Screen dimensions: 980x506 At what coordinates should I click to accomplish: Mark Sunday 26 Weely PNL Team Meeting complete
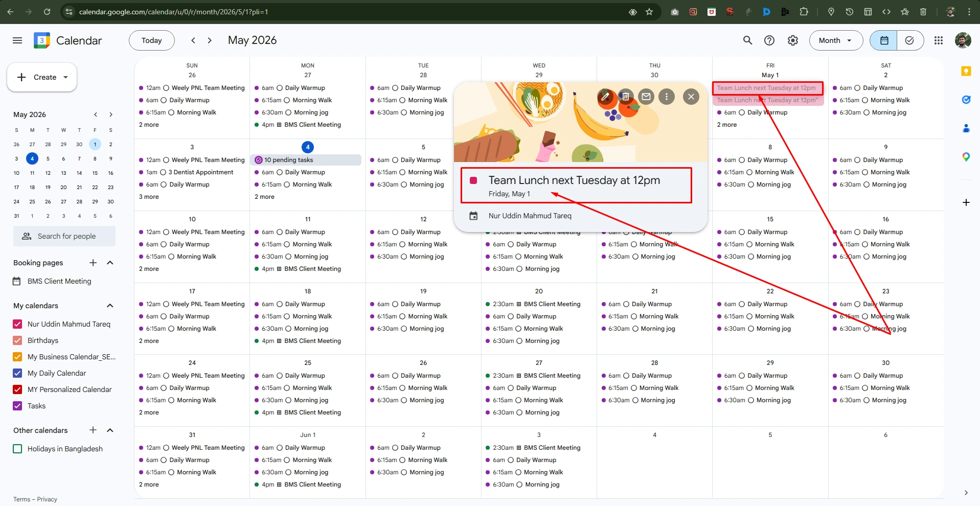click(x=166, y=88)
